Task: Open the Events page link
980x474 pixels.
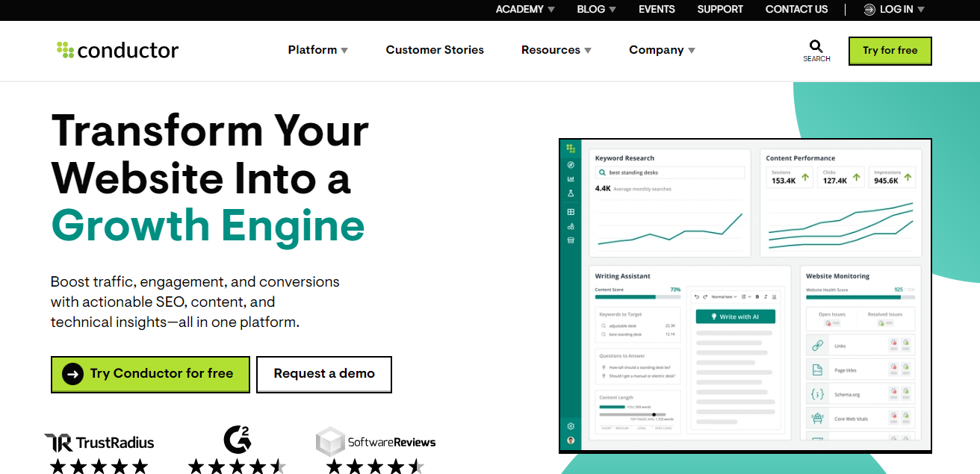Action: [x=657, y=10]
